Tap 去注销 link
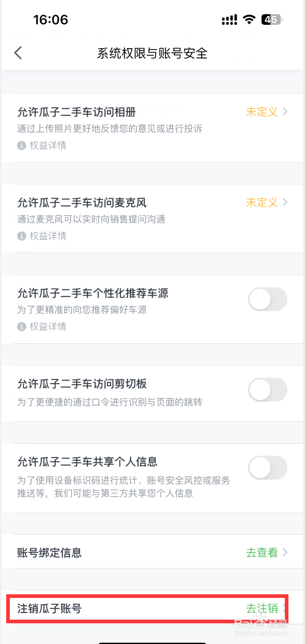The image size is (305, 644). [x=262, y=609]
